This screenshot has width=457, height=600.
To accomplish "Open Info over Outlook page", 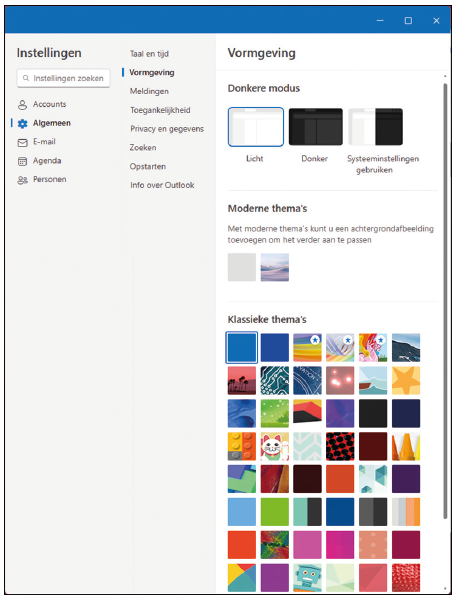I will tap(162, 185).
